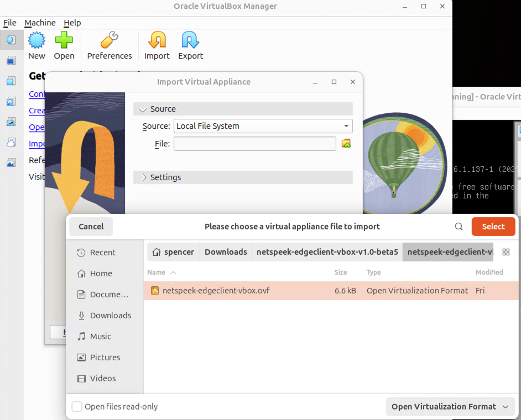Image resolution: width=521 pixels, height=420 pixels.
Task: Open the Help menu
Action: 72,23
